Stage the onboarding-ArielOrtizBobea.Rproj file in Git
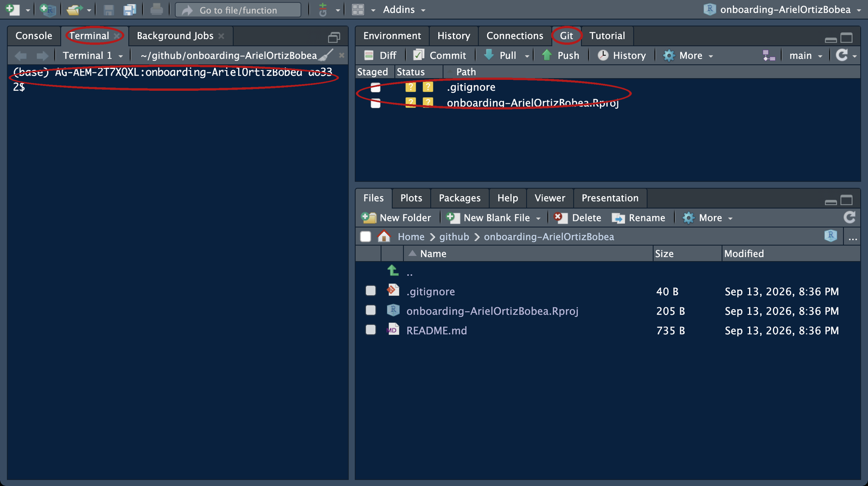This screenshot has height=486, width=868. point(375,103)
